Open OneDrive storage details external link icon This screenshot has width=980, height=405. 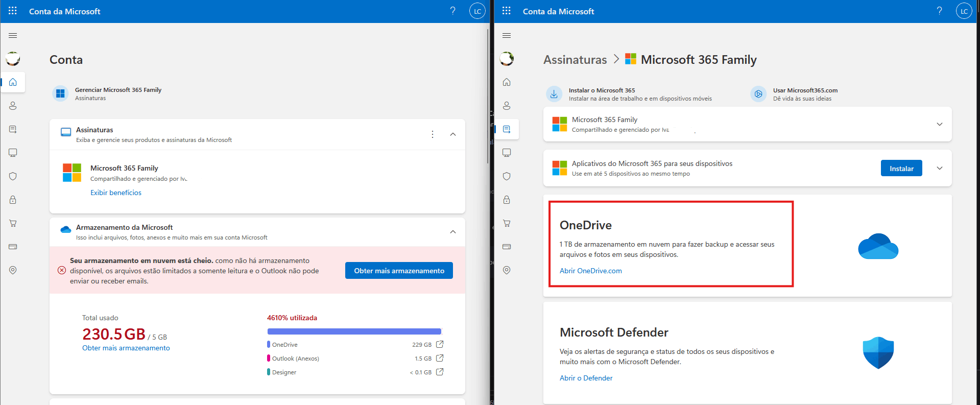[440, 344]
